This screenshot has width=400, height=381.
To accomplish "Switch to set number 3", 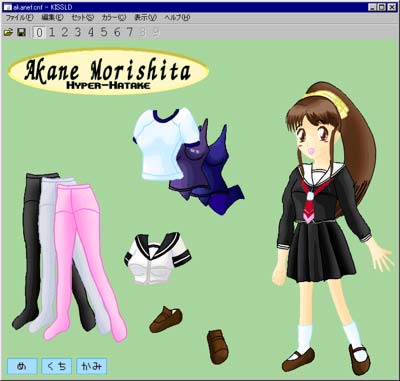I will [x=78, y=32].
